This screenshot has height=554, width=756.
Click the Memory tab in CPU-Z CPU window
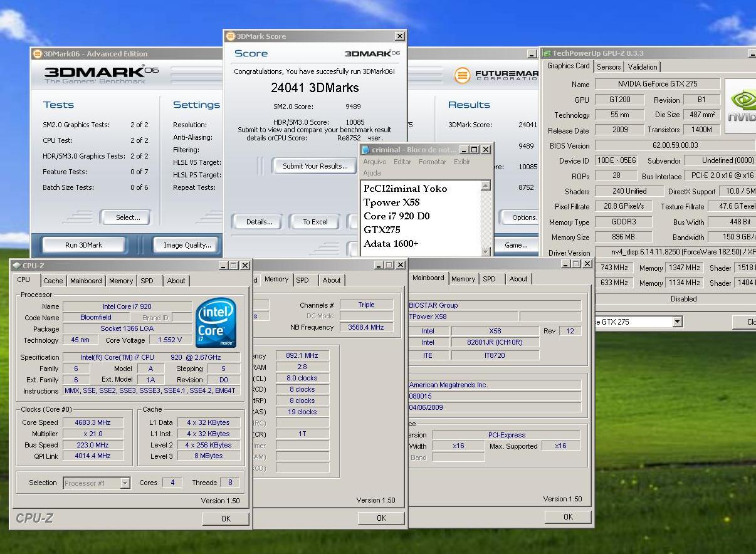click(121, 281)
